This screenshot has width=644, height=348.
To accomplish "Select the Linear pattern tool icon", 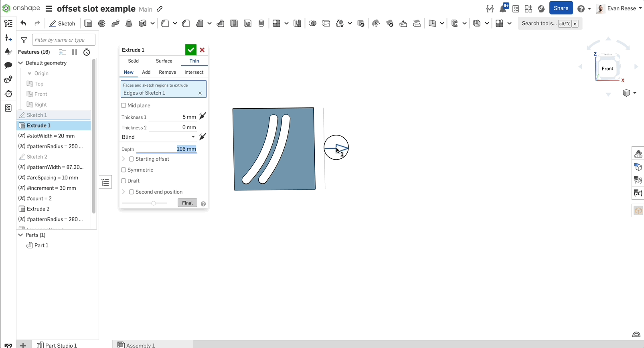I will pos(276,24).
